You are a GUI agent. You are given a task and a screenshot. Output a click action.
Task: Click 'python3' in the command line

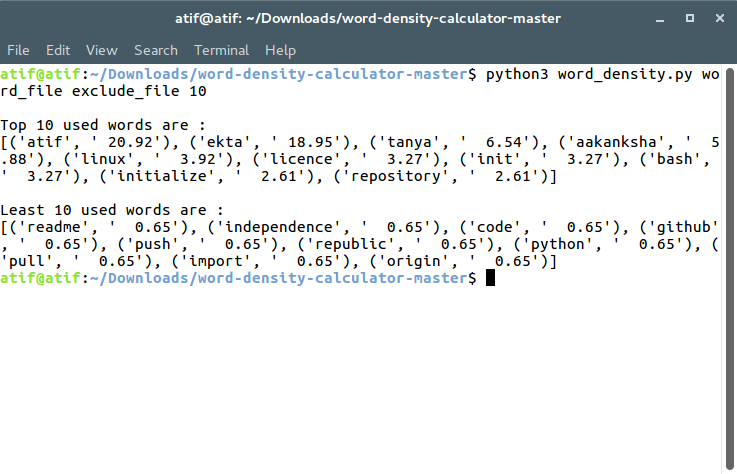click(517, 74)
